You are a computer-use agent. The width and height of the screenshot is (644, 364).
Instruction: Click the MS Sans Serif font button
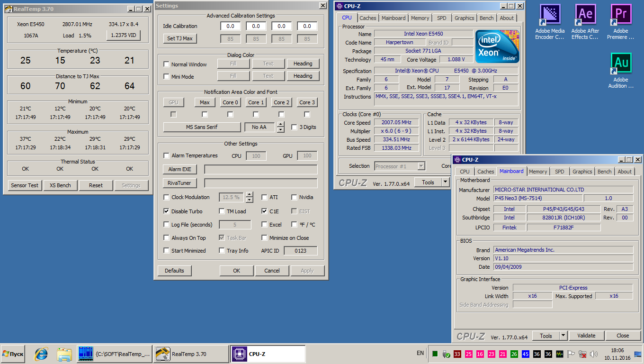click(202, 127)
